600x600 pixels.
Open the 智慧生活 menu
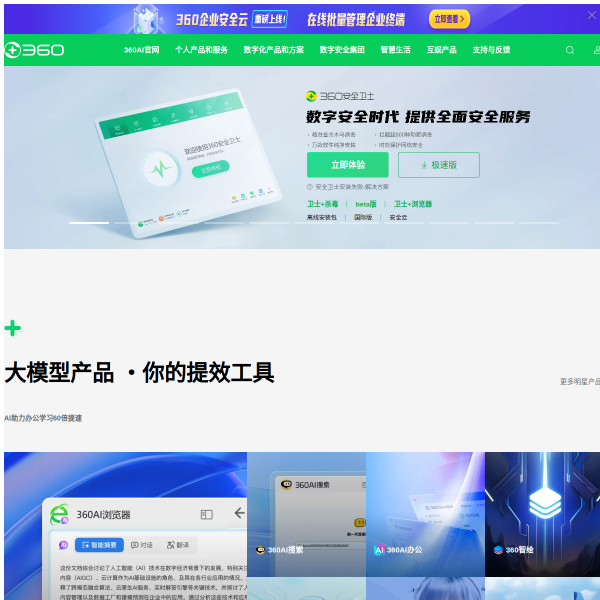tap(395, 50)
